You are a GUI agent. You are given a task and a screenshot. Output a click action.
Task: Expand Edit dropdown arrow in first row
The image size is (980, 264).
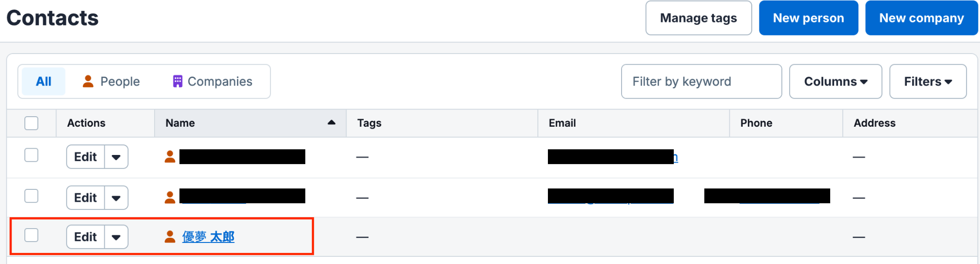pyautogui.click(x=116, y=157)
